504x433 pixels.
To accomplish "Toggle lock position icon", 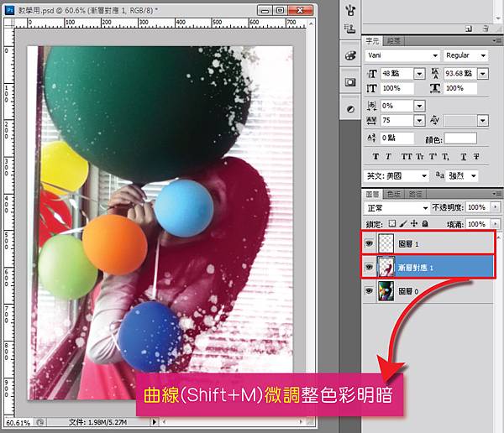I will [414, 223].
